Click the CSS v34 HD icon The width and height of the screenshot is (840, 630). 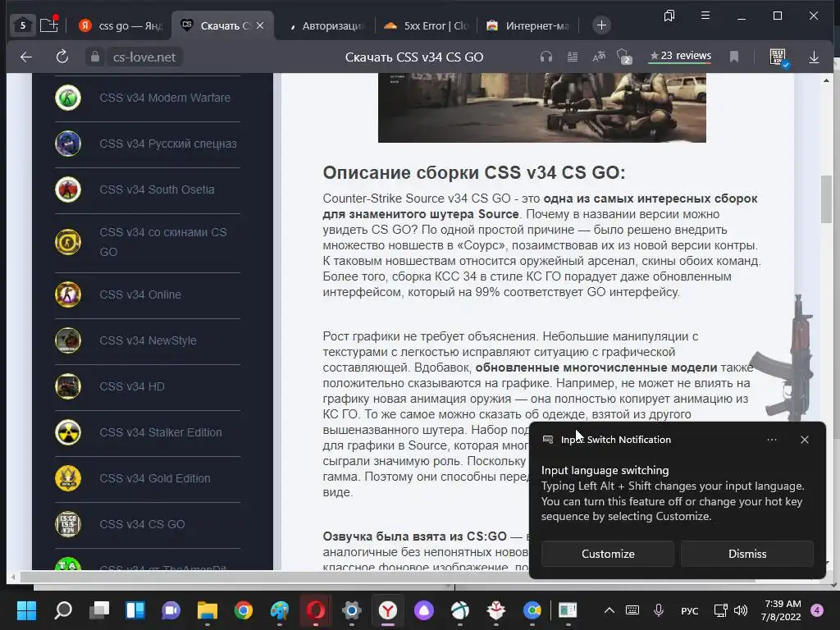pos(68,387)
